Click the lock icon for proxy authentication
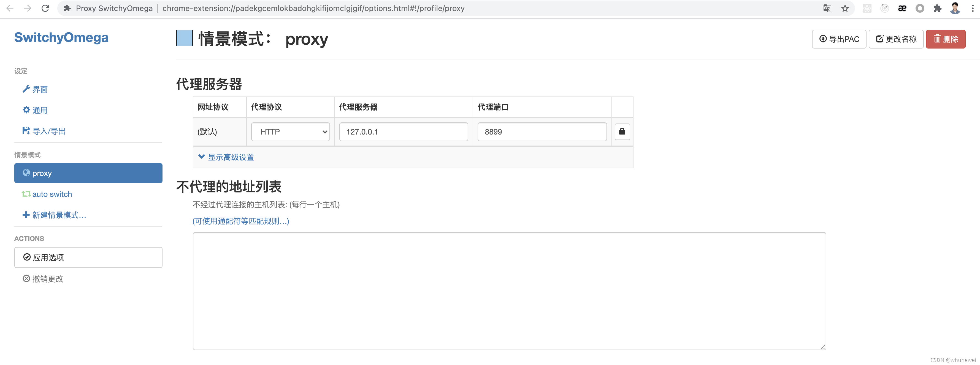 click(x=622, y=132)
